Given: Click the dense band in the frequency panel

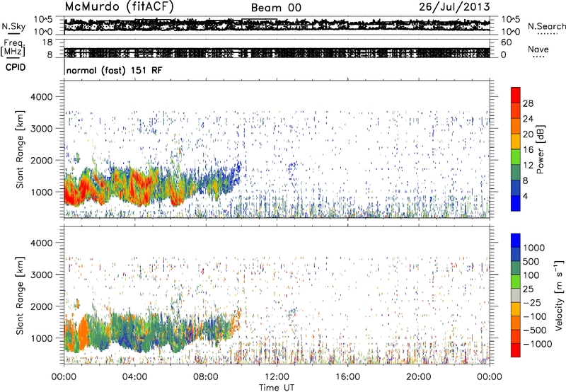Looking at the screenshot, I should click(x=277, y=52).
